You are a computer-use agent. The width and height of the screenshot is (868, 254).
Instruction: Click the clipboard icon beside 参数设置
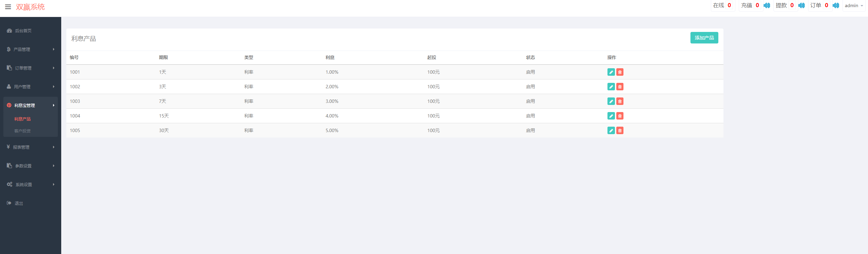coord(9,166)
